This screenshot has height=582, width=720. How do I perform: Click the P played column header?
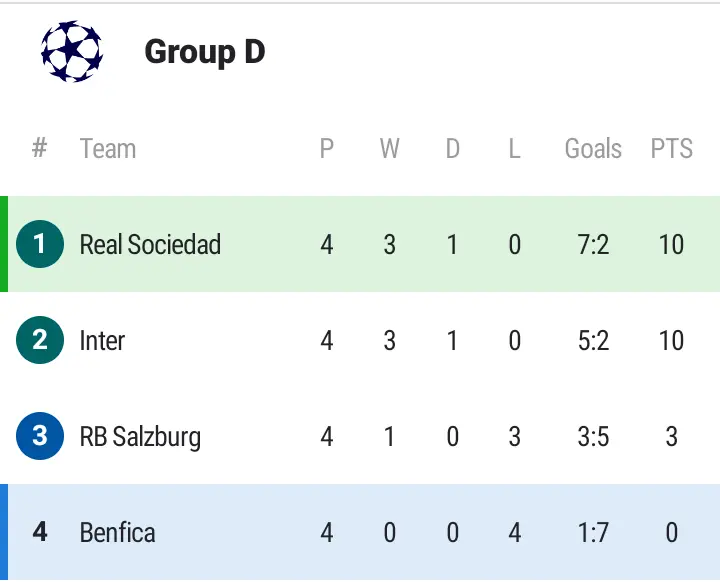pyautogui.click(x=326, y=149)
